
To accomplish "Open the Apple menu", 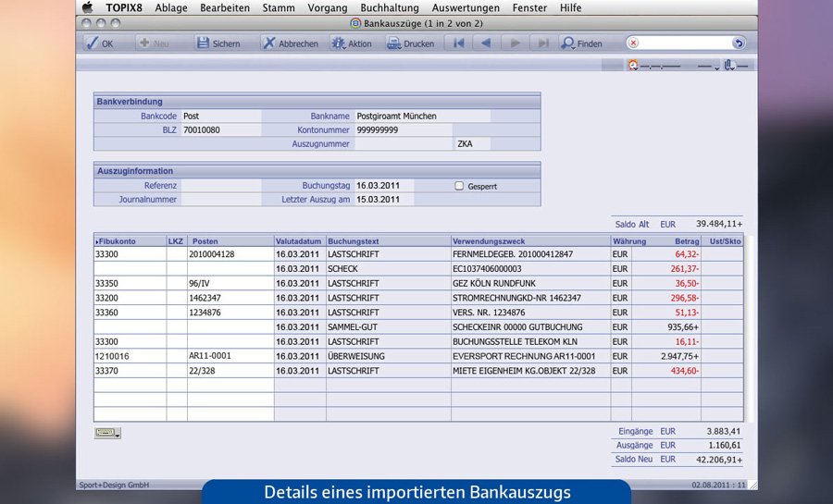I will click(x=88, y=7).
